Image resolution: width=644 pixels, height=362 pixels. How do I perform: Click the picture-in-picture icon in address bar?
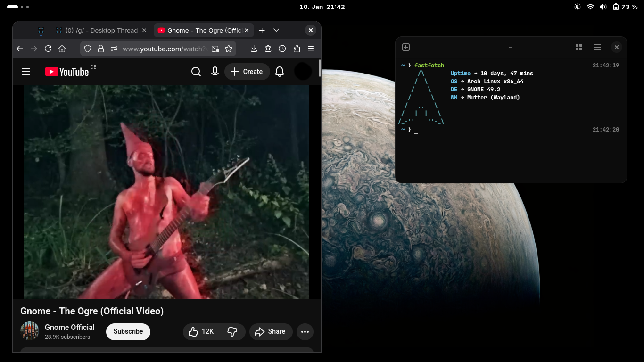click(215, 49)
